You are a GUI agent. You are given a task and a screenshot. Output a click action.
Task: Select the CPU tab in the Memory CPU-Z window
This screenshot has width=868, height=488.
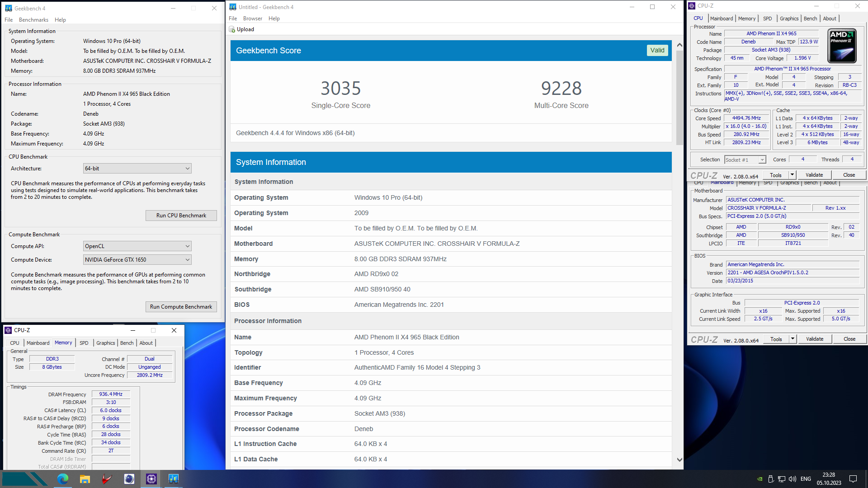click(x=14, y=343)
